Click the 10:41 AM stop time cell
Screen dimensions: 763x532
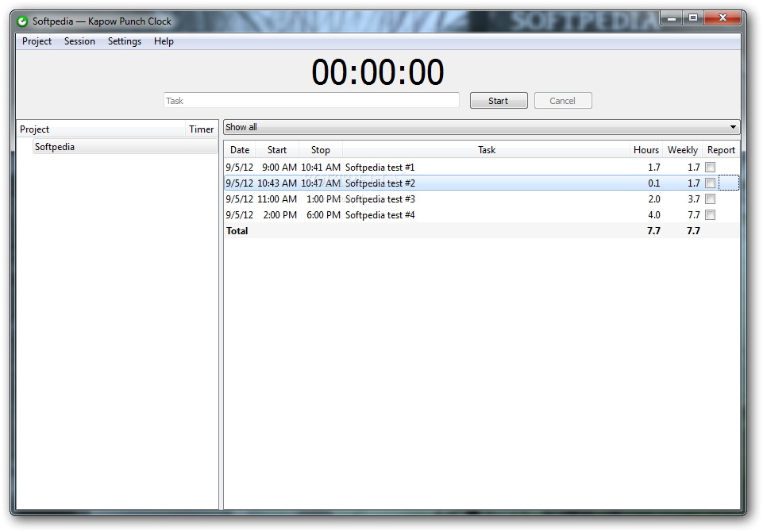click(321, 168)
